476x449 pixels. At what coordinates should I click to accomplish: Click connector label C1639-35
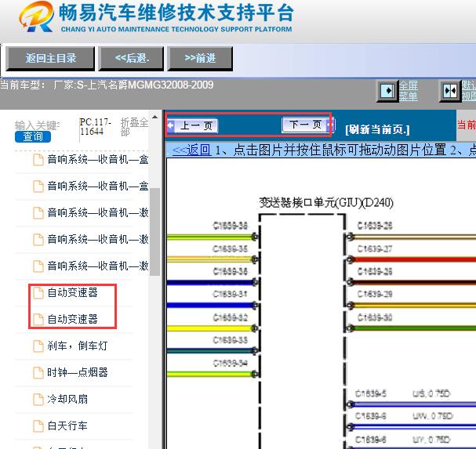click(x=230, y=249)
